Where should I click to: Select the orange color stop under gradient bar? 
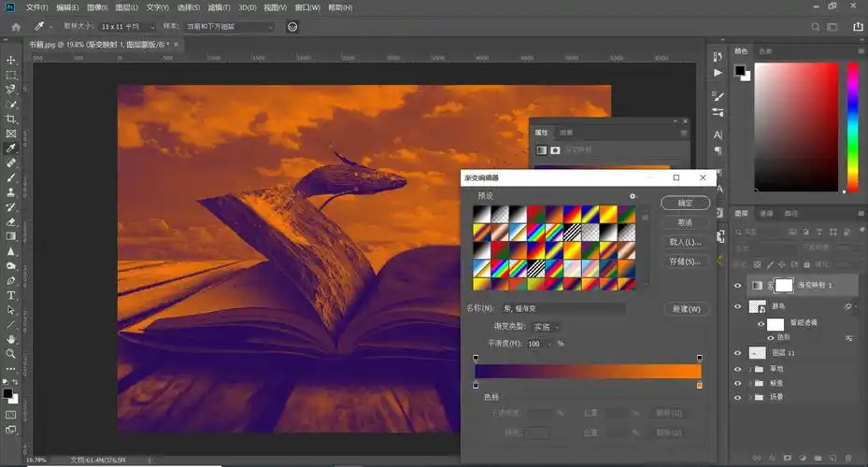pos(699,385)
